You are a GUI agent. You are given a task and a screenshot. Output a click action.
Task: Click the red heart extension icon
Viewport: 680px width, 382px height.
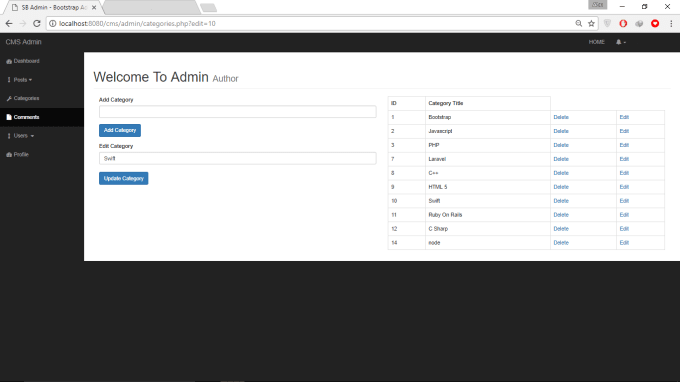pos(655,23)
